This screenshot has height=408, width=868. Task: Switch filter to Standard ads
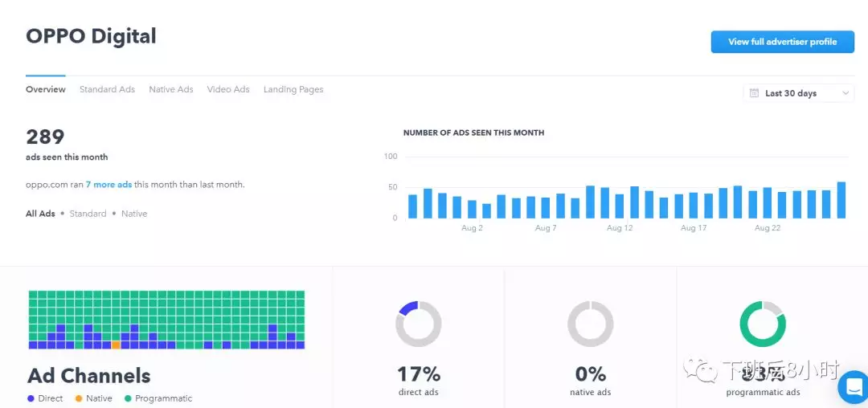coord(88,214)
